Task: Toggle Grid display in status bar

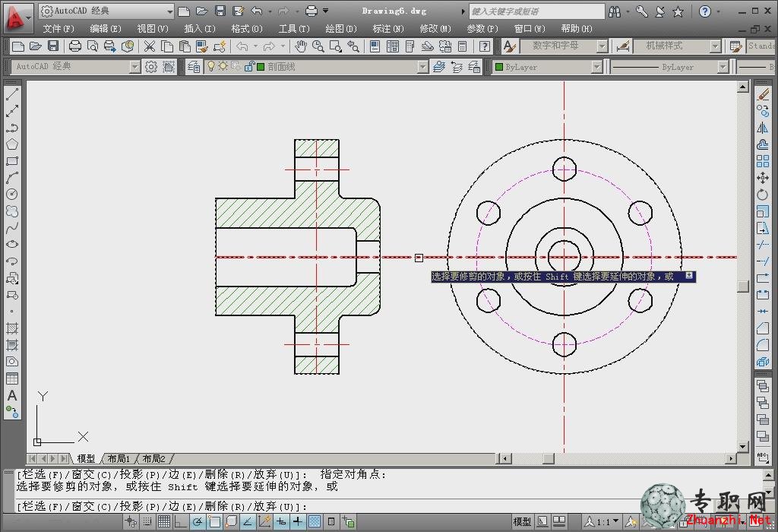Action: tap(164, 521)
